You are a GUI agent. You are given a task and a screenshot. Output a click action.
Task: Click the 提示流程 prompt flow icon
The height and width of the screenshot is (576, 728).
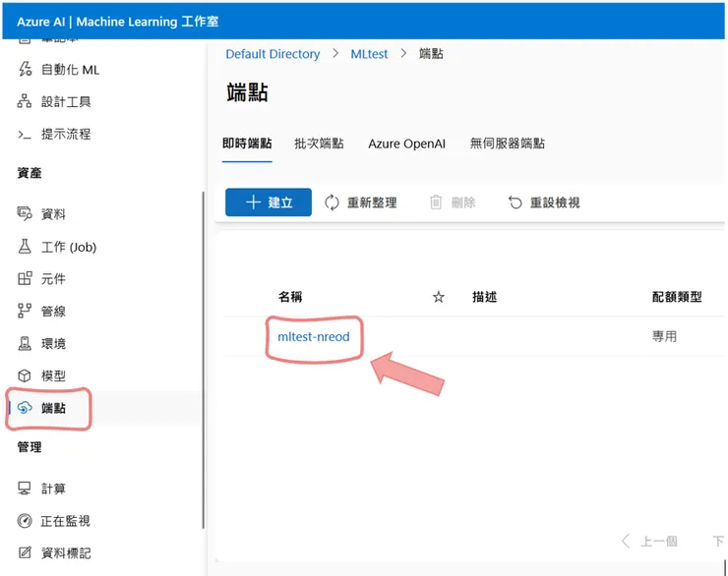(25, 135)
